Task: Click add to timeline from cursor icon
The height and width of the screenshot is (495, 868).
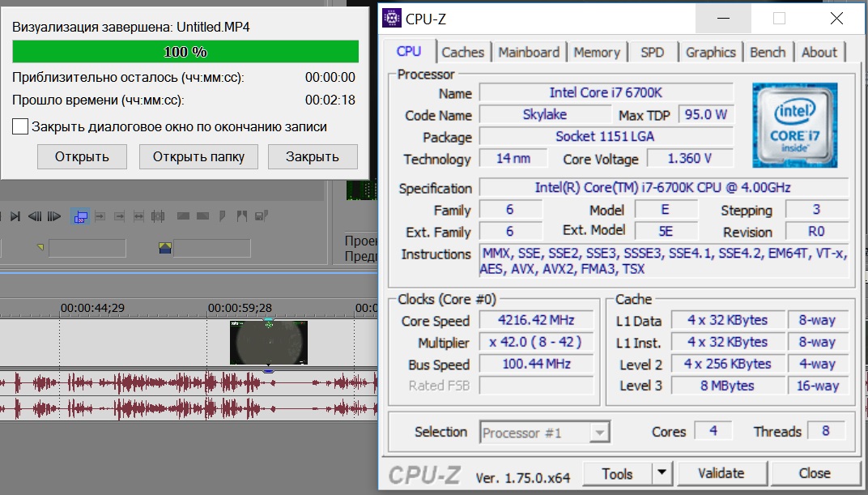Action: (x=100, y=216)
